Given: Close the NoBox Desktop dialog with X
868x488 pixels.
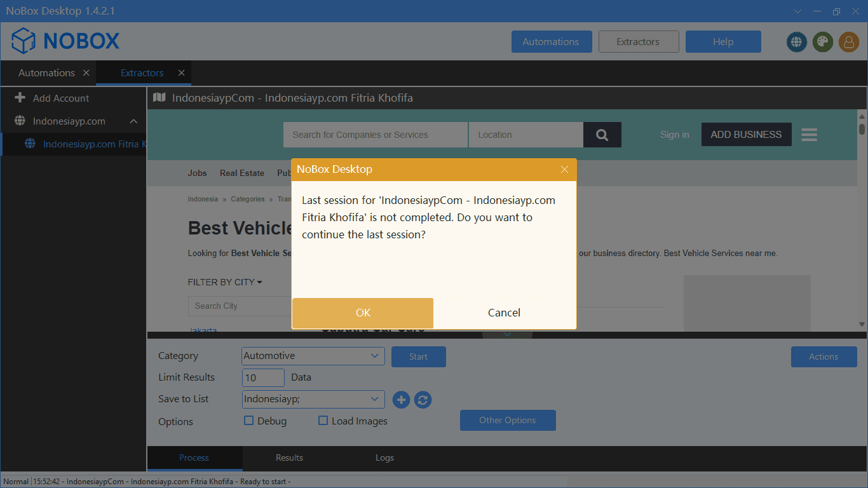Looking at the screenshot, I should click(564, 170).
